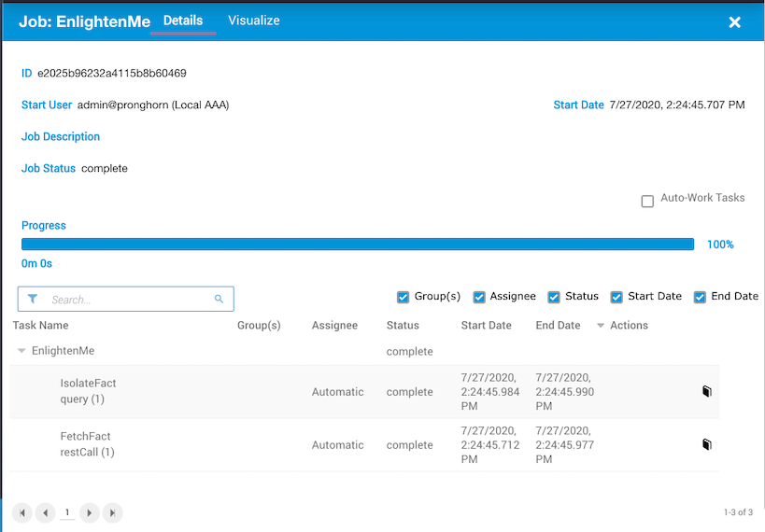Sort by the Status column header
The image size is (765, 532).
pyautogui.click(x=403, y=325)
